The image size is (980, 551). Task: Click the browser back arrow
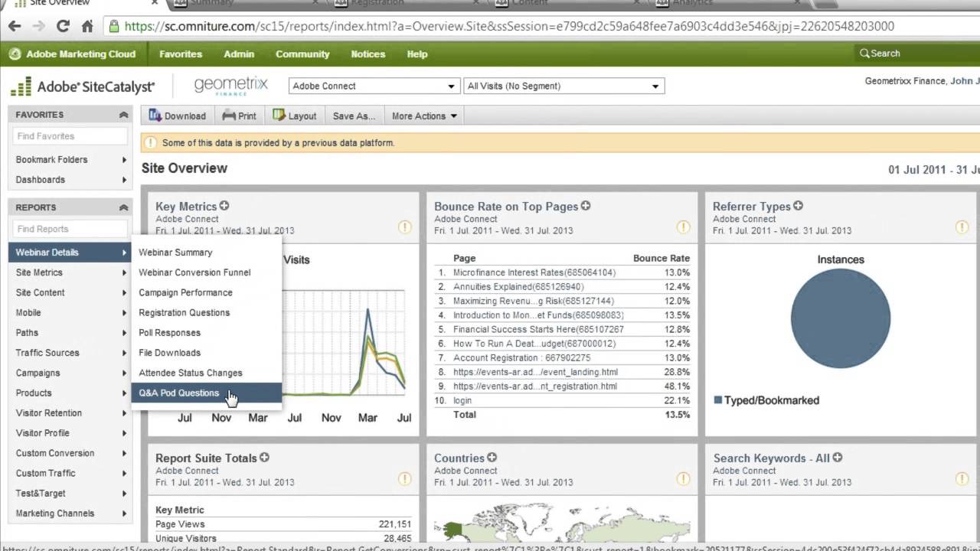tap(15, 26)
